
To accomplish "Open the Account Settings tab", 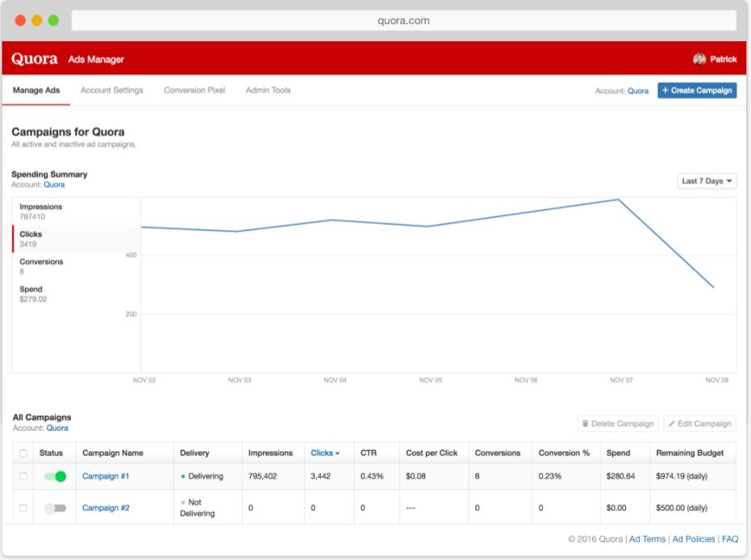I will (x=111, y=90).
